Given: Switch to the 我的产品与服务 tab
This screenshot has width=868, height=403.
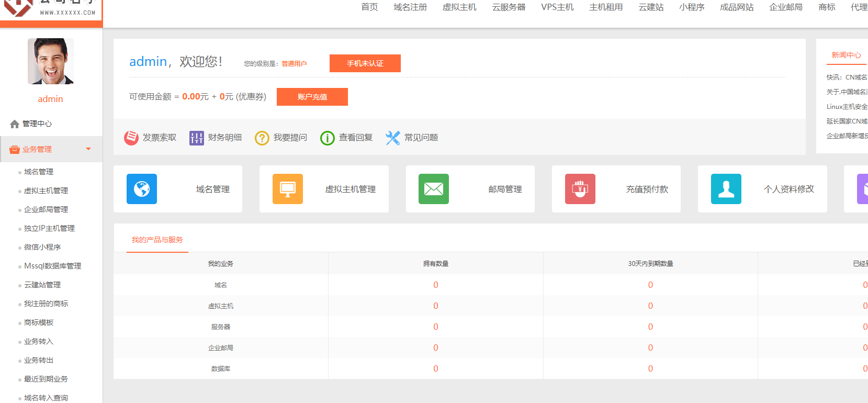Looking at the screenshot, I should click(x=157, y=240).
